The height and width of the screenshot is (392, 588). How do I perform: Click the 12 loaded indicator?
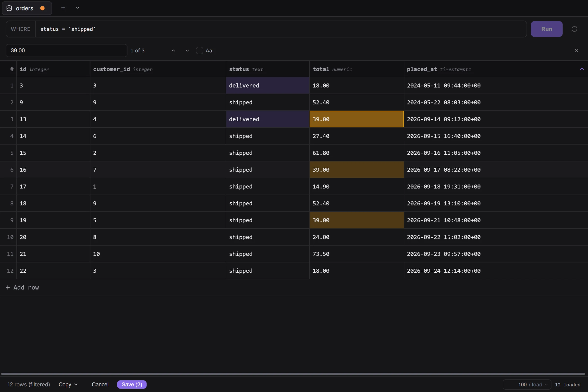point(567,385)
